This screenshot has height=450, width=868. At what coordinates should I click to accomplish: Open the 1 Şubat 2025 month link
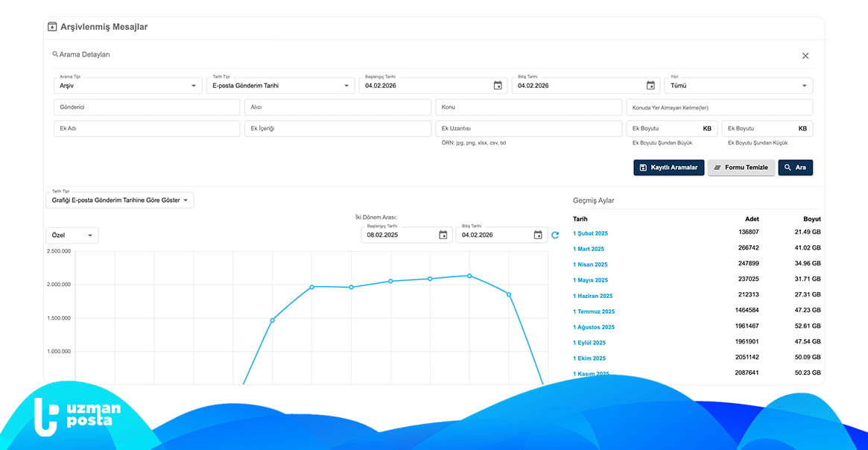tap(590, 233)
